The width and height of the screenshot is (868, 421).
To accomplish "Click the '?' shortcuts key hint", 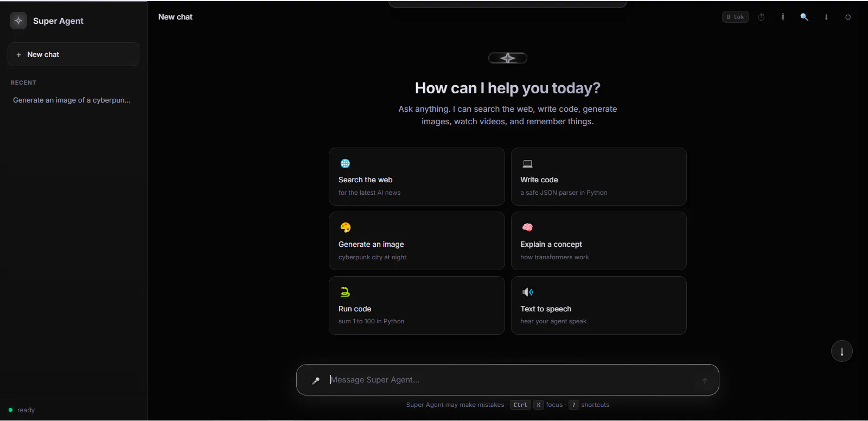I will coord(573,405).
